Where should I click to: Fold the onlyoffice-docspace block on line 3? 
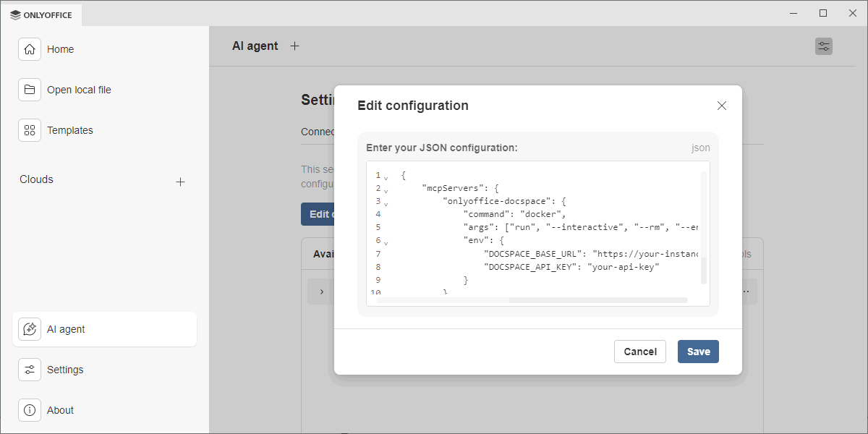(386, 203)
